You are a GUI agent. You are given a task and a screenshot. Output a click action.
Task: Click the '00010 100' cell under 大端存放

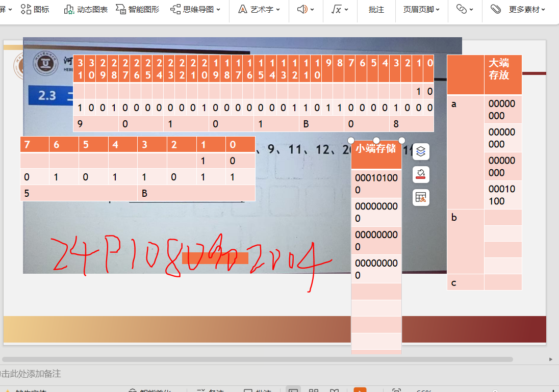503,195
